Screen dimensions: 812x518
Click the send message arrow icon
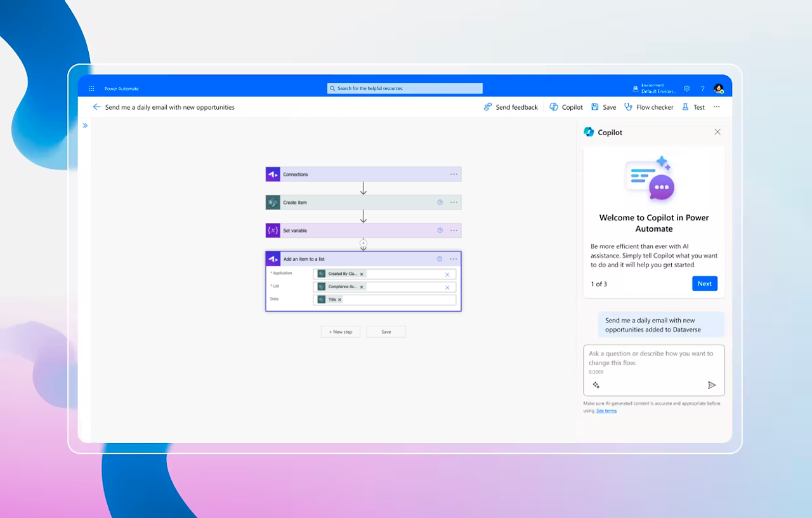click(712, 385)
